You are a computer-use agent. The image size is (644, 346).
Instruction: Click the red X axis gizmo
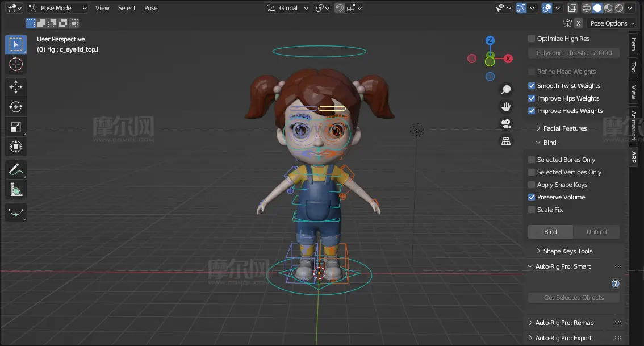pyautogui.click(x=508, y=59)
